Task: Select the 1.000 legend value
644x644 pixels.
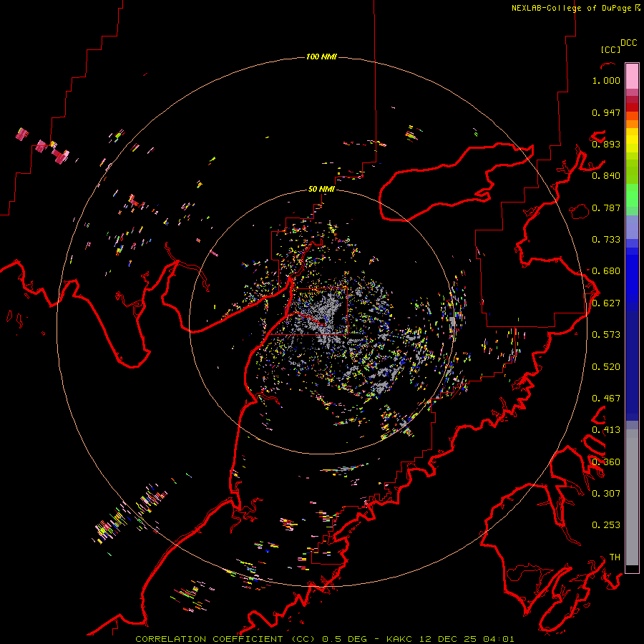Action: [x=606, y=80]
